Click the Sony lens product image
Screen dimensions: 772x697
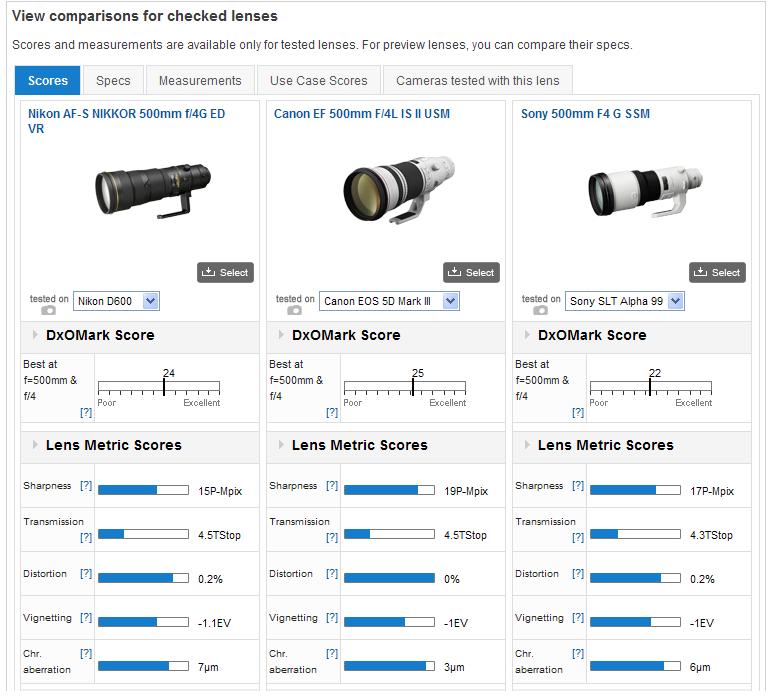[645, 191]
